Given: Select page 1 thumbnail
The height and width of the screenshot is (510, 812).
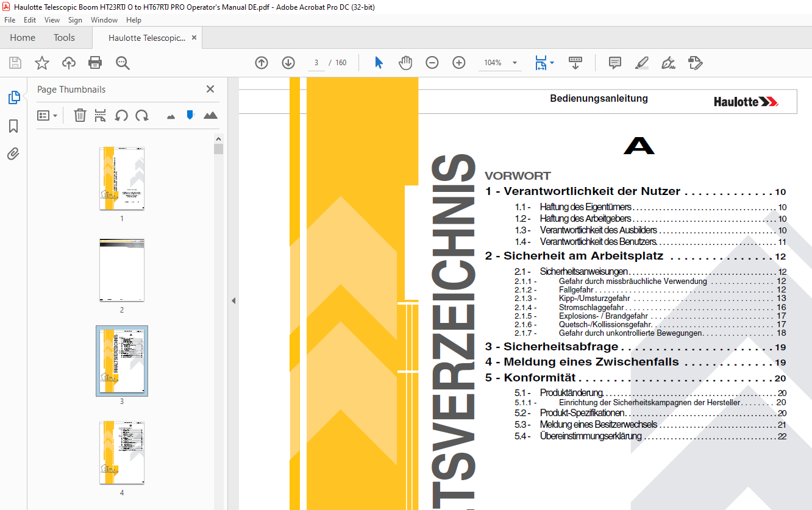Looking at the screenshot, I should coord(122,178).
